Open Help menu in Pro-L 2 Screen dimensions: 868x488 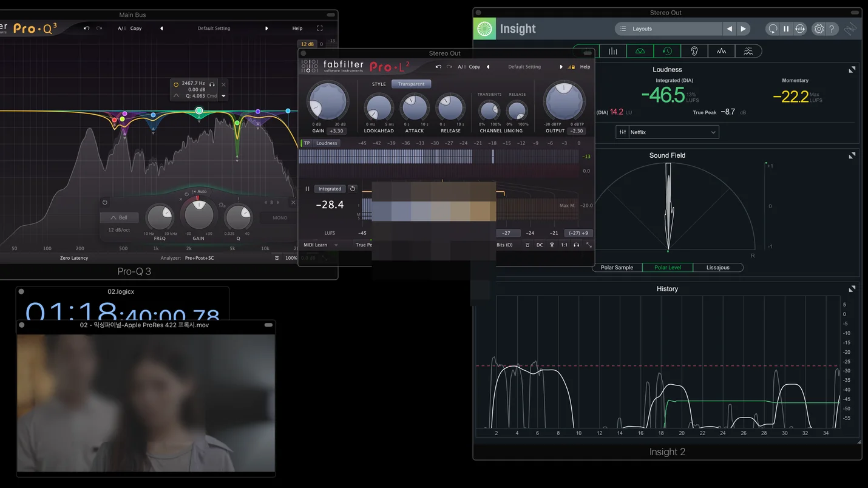[x=585, y=67]
